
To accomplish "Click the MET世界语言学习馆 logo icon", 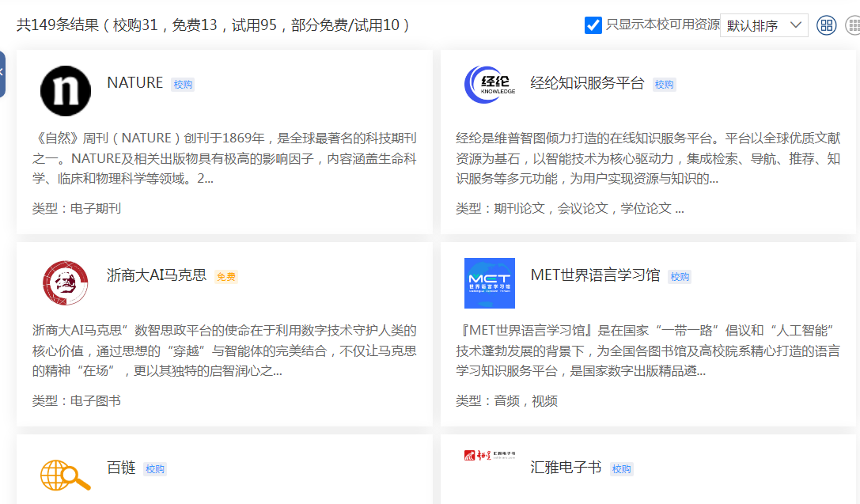I will tap(489, 283).
